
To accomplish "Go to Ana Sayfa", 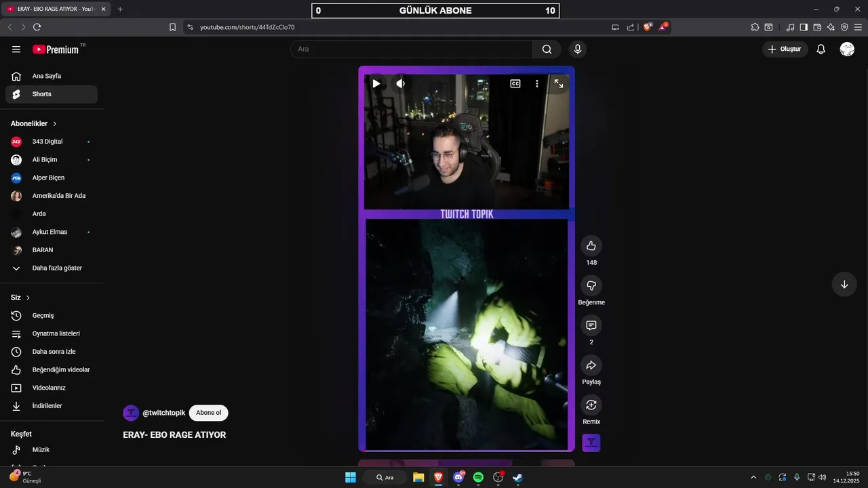I will tap(52, 76).
